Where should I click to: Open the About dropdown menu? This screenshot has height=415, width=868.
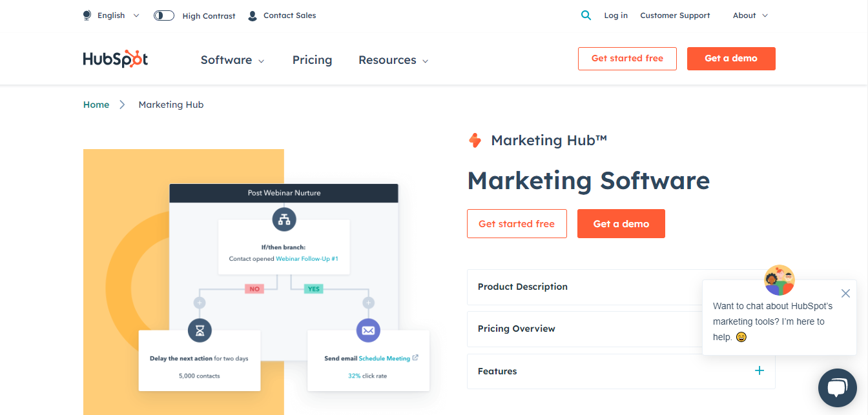pyautogui.click(x=750, y=15)
